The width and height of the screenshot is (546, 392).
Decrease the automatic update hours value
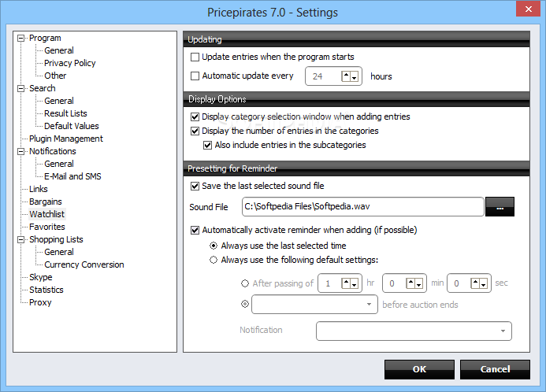click(x=354, y=76)
